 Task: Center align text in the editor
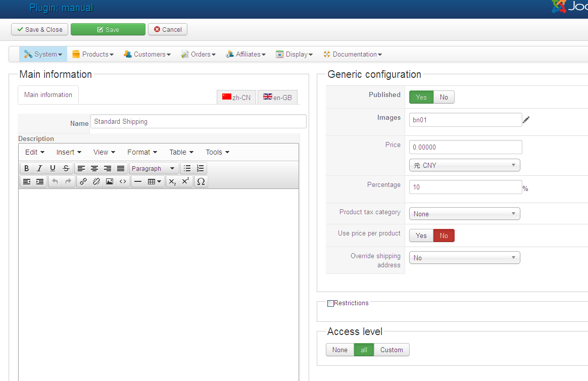pyautogui.click(x=94, y=168)
